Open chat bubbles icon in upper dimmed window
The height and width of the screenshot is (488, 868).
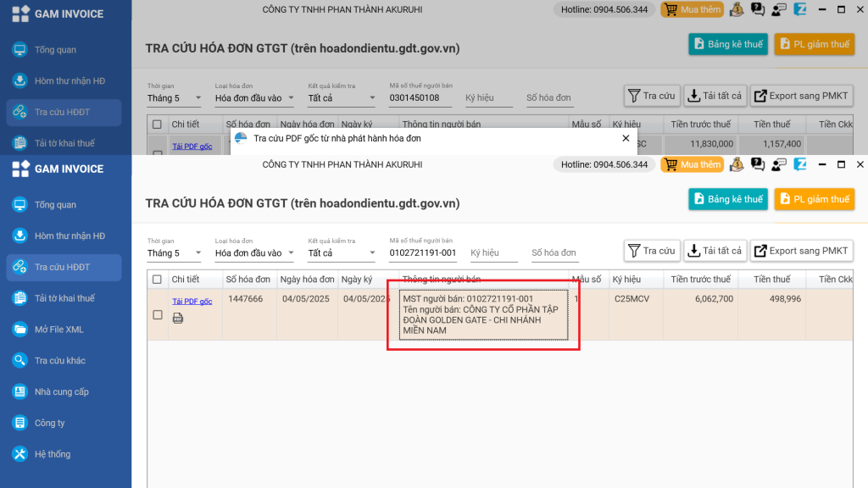pos(757,9)
